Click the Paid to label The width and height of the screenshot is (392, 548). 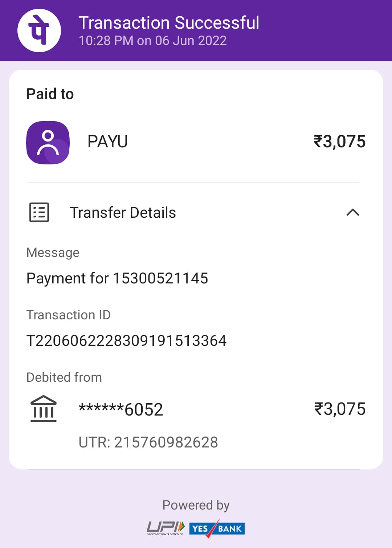[x=50, y=94]
